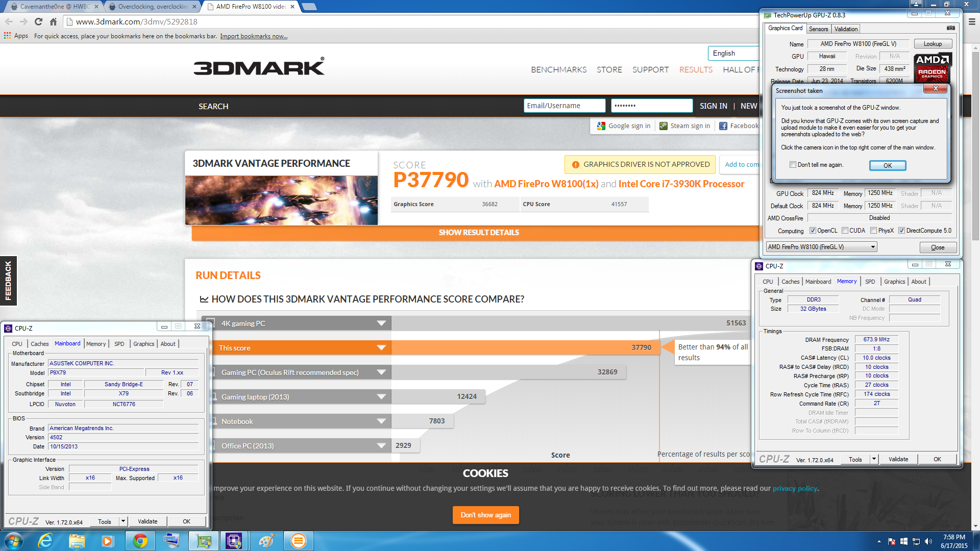This screenshot has width=980, height=551.
Task: Expand the This score row
Action: 381,348
